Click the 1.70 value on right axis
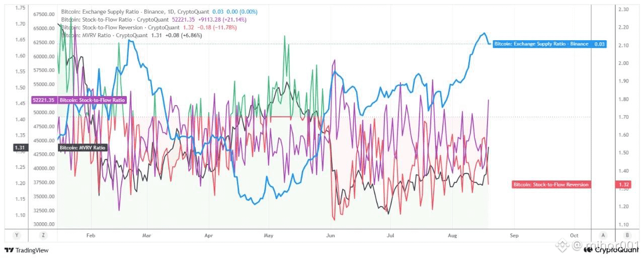The image size is (644, 258). click(x=623, y=117)
